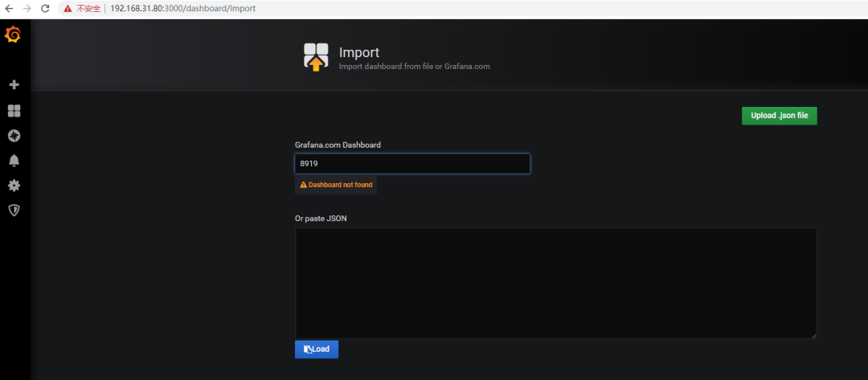Focus the Grafana.com Dashboard input field
Viewport: 868px width, 380px height.
coord(412,164)
